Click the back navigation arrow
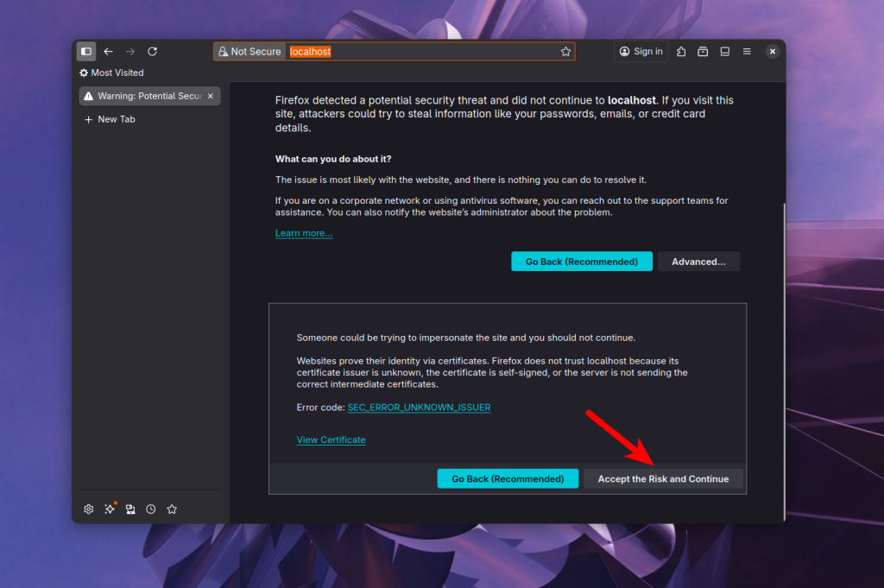 tap(109, 52)
